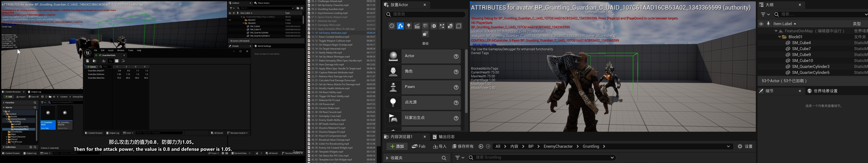
Task: Open help icon for the 玩家出生点 entry
Action: coord(456,118)
